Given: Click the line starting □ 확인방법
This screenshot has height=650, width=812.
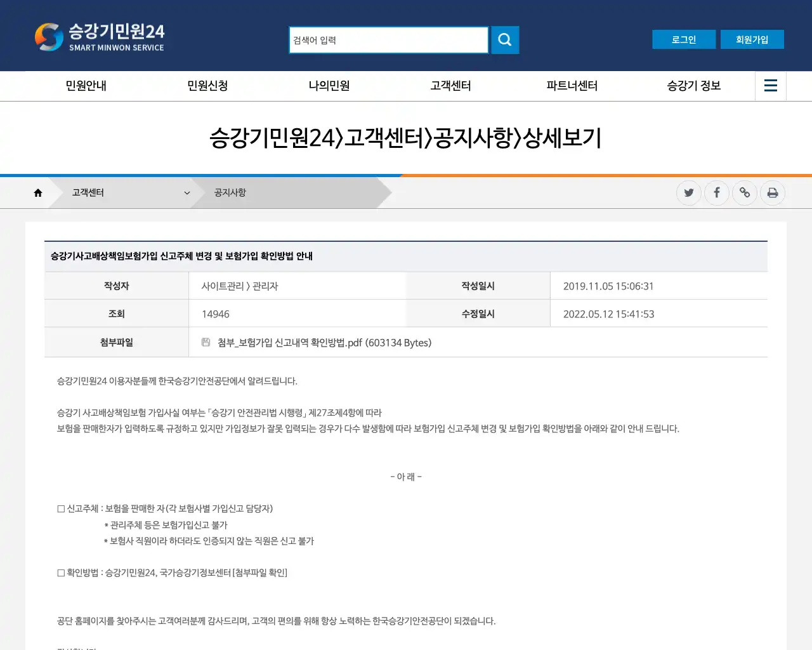Looking at the screenshot, I should [172, 573].
